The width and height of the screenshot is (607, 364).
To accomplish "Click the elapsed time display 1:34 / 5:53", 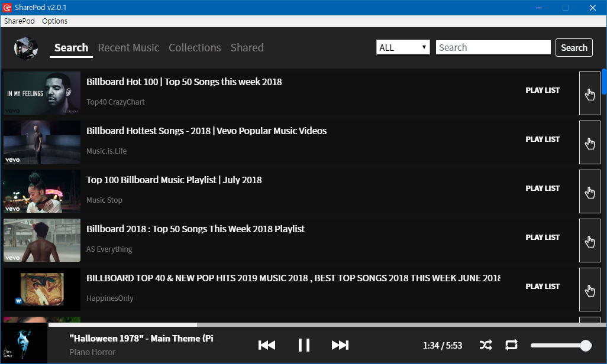I will point(443,346).
